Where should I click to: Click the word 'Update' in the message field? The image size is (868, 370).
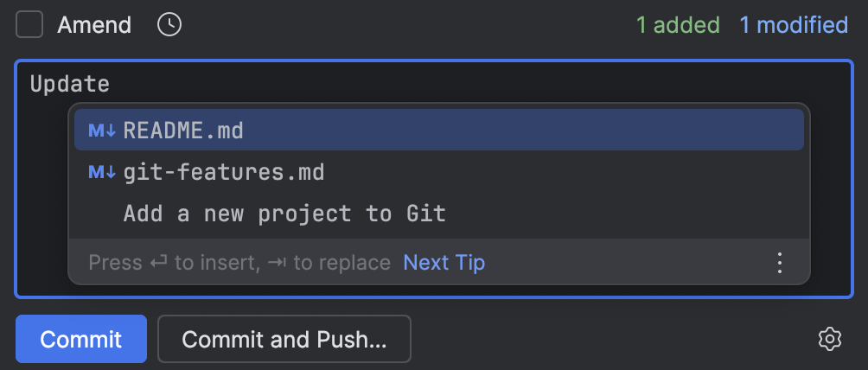coord(69,84)
